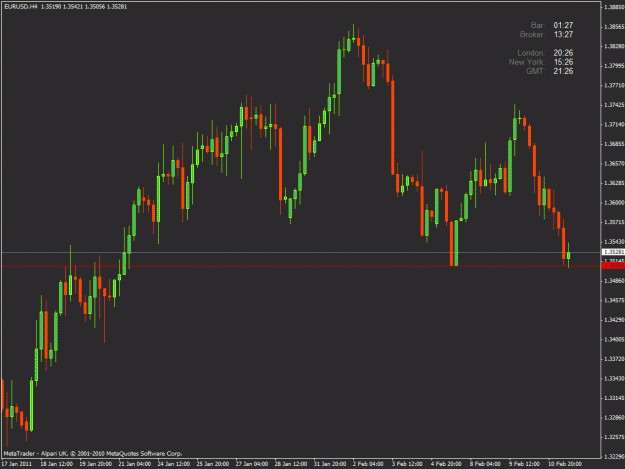Viewport: 625px width, 469px height.
Task: Click the 1.38280 price axis label
Action: [x=614, y=46]
